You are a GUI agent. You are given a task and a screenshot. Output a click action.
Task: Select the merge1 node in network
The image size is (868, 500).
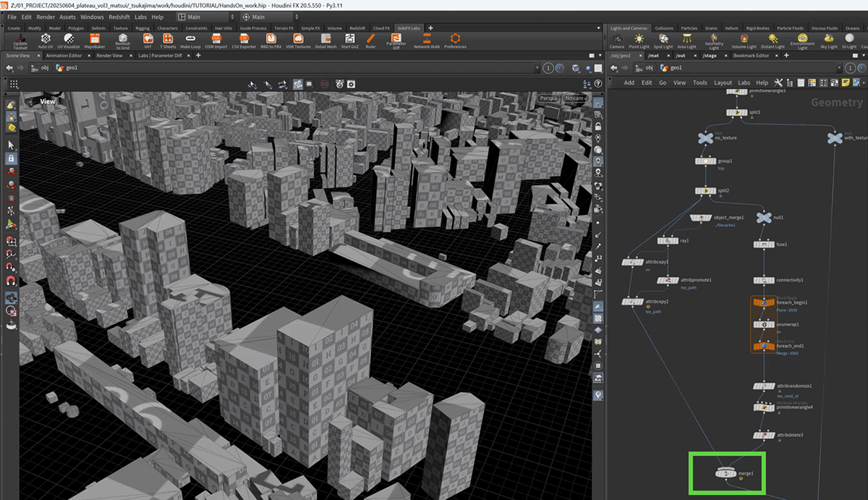click(x=726, y=473)
